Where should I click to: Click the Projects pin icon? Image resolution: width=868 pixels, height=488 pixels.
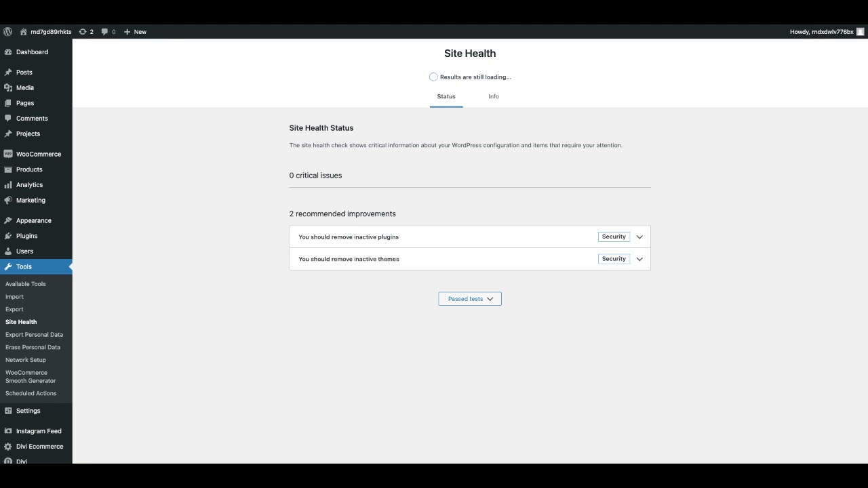point(8,134)
